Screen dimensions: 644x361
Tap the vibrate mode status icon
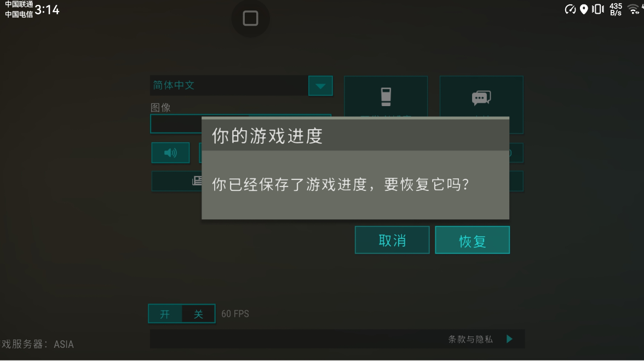tap(597, 9)
